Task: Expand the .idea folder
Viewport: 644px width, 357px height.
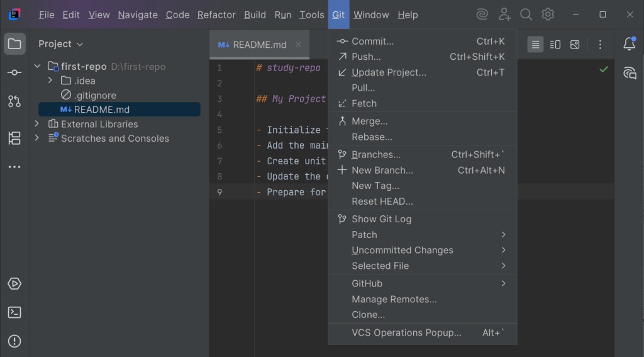Action: [x=50, y=81]
